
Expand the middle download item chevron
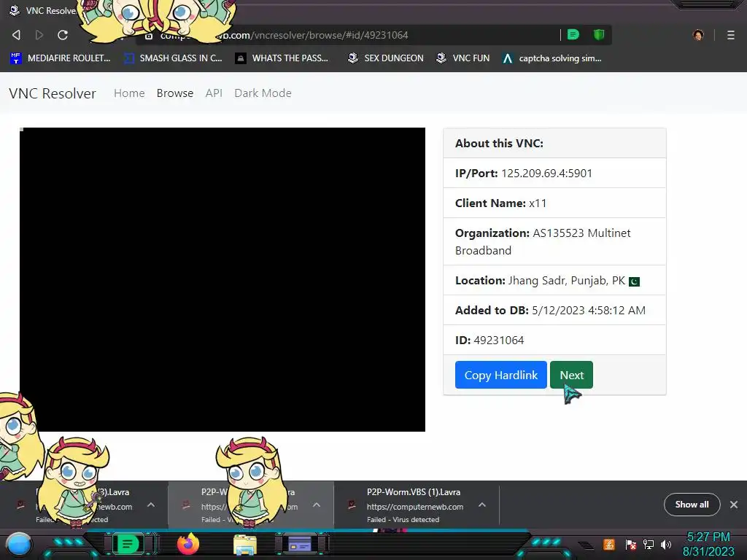point(317,505)
